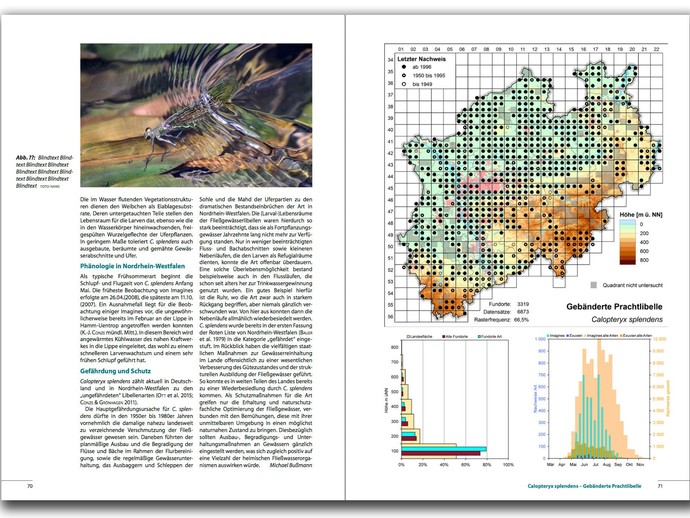Screen dimensions: 690x518
Task: Click the 'Mär' month label
Action: pyautogui.click(x=550, y=464)
